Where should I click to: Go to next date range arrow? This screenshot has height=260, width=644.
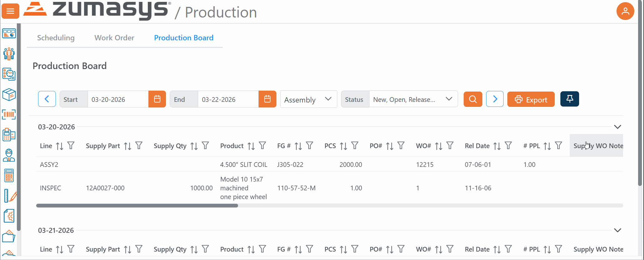(495, 99)
